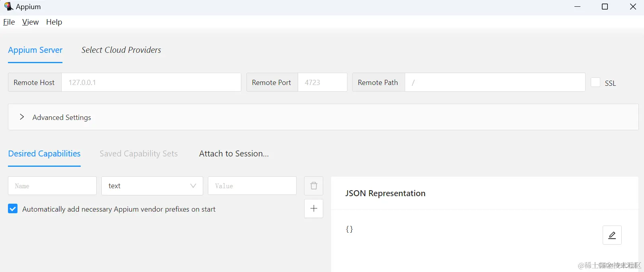Delete the capability row with trash icon
644x272 pixels.
click(x=314, y=186)
